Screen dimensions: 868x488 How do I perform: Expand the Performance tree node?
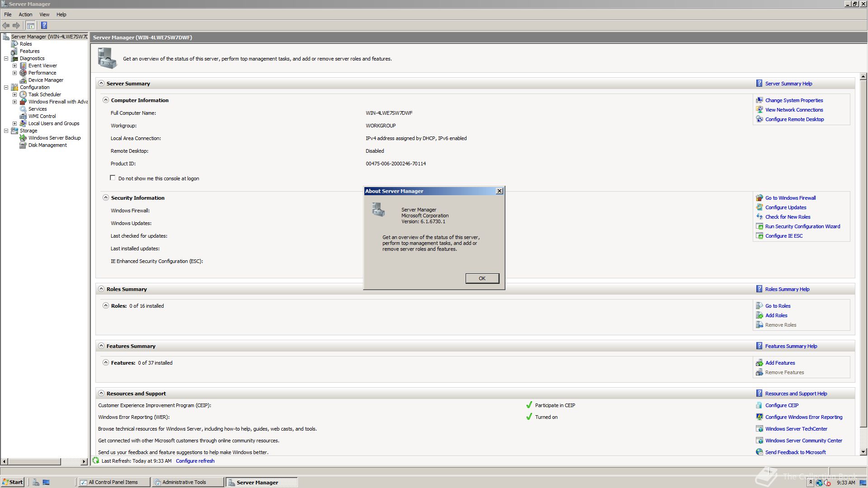(x=14, y=73)
